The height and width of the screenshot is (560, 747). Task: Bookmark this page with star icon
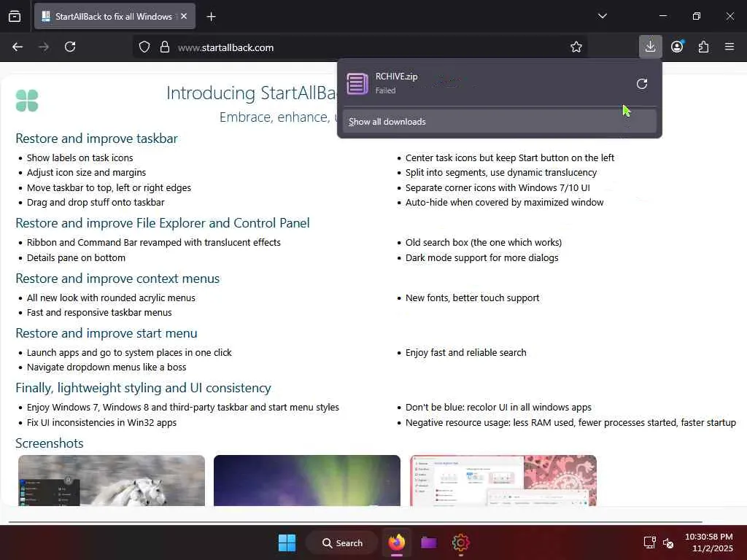[x=576, y=47]
